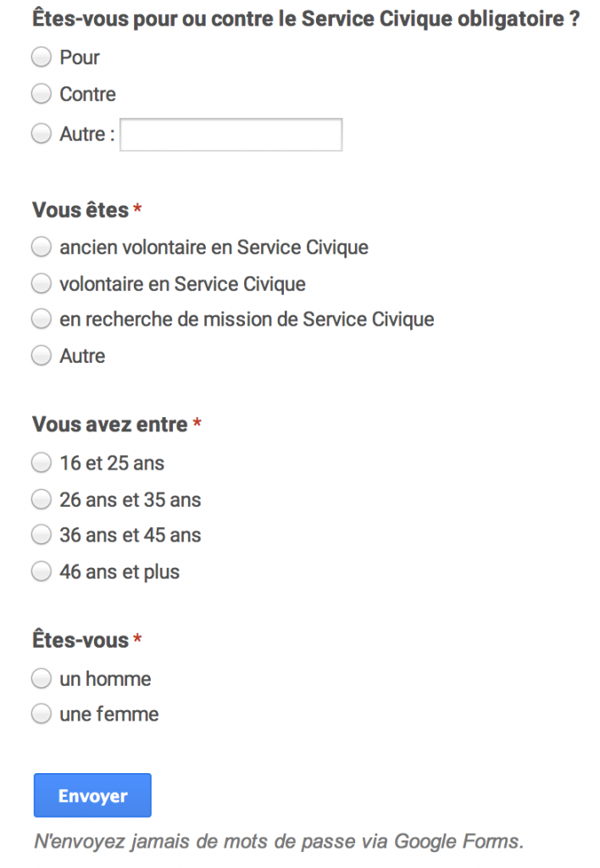600x868 pixels.
Task: Choose 'un homme' radio button
Action: coord(42,679)
